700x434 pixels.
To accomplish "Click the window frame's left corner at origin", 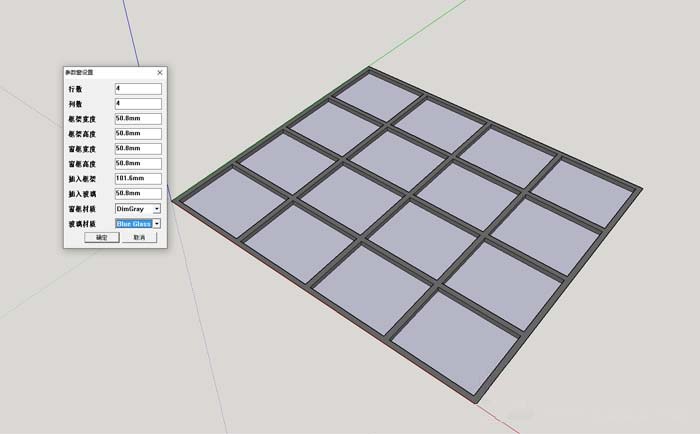I will [176, 200].
